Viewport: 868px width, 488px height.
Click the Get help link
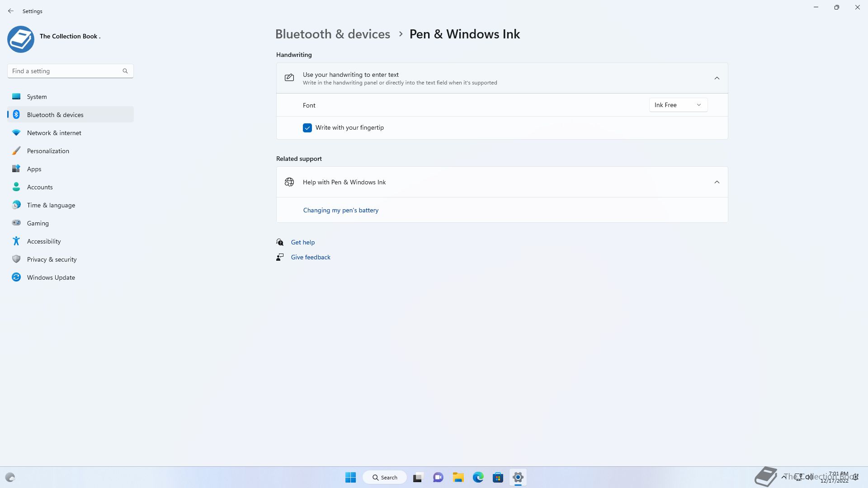click(302, 242)
